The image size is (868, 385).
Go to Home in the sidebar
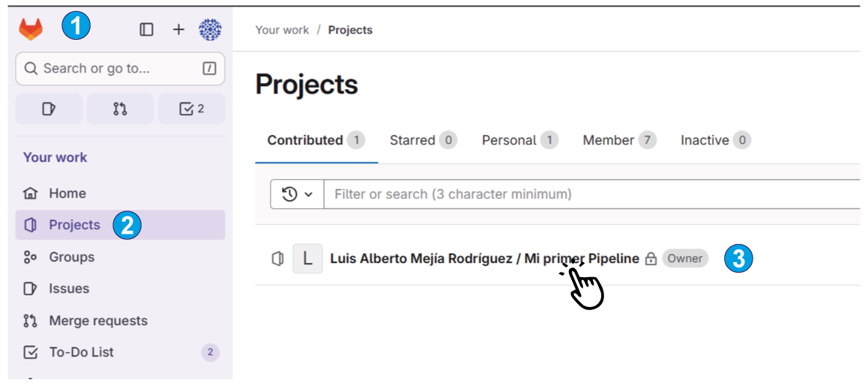[67, 193]
